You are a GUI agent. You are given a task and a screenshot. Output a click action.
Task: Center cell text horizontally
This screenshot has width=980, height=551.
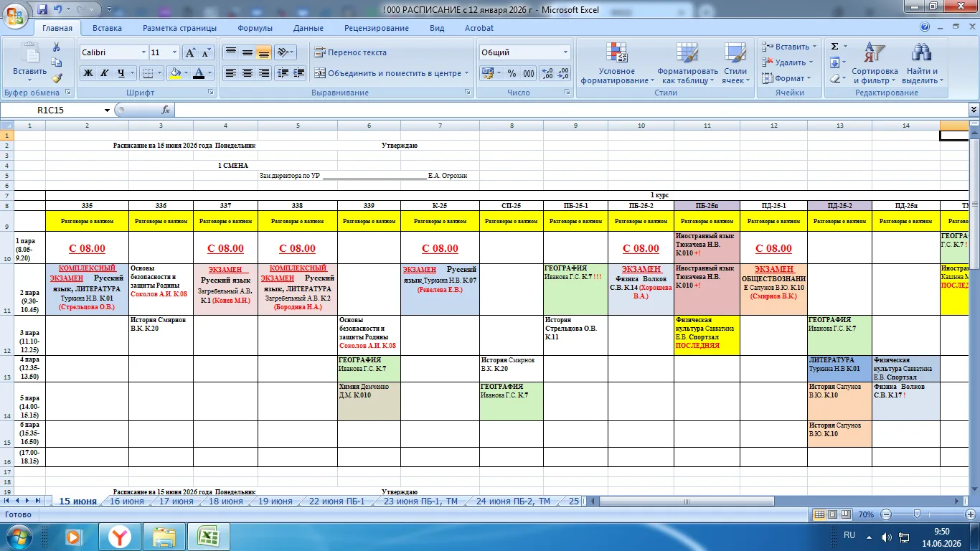tap(247, 73)
